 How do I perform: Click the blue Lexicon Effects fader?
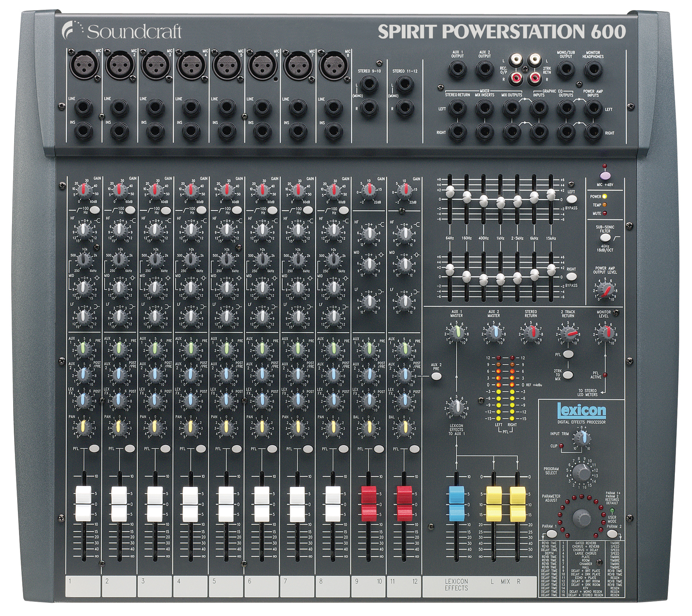(x=456, y=504)
